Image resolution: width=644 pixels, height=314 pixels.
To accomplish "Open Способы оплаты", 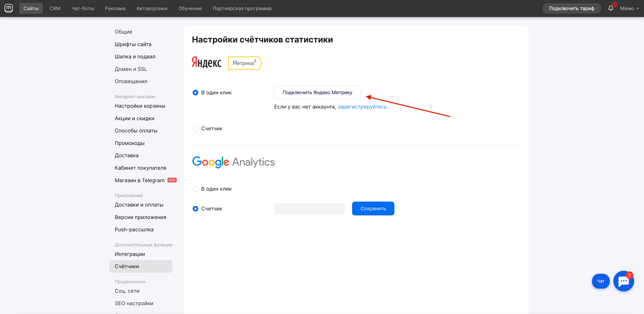I will [136, 131].
